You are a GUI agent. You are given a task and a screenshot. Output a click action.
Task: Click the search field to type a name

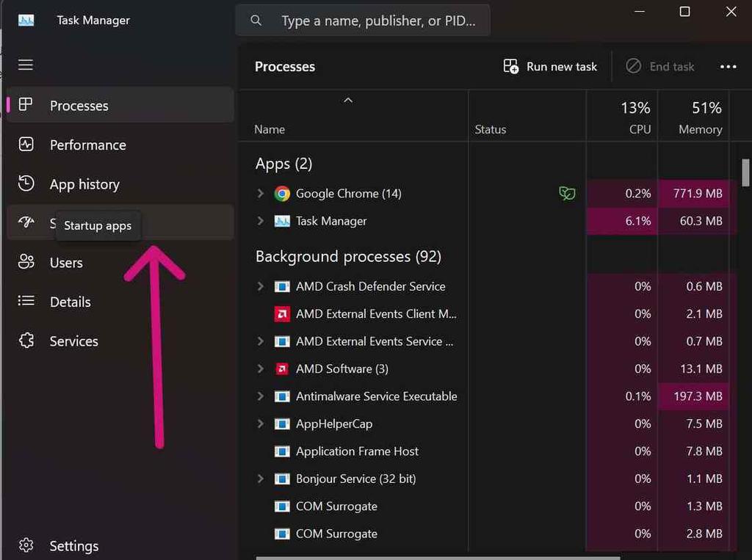(363, 20)
